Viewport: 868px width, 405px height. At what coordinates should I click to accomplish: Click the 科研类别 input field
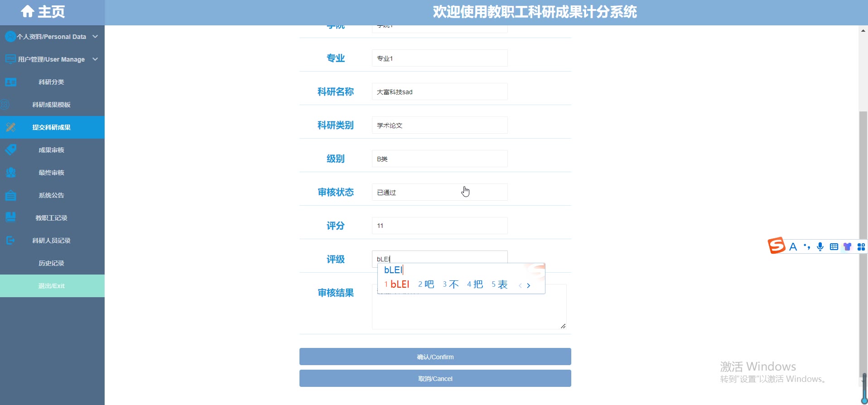439,125
